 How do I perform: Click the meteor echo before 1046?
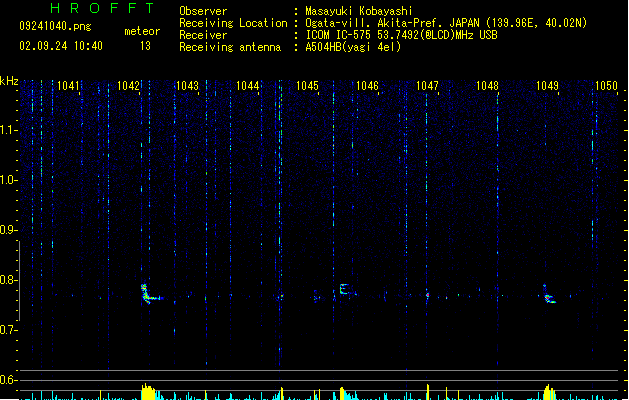coord(346,289)
